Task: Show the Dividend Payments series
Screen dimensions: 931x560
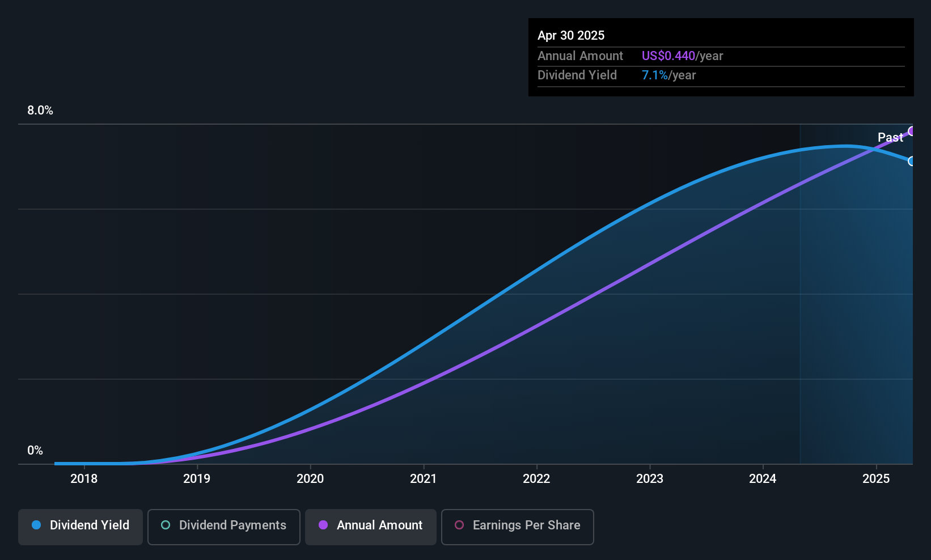Action: point(224,527)
